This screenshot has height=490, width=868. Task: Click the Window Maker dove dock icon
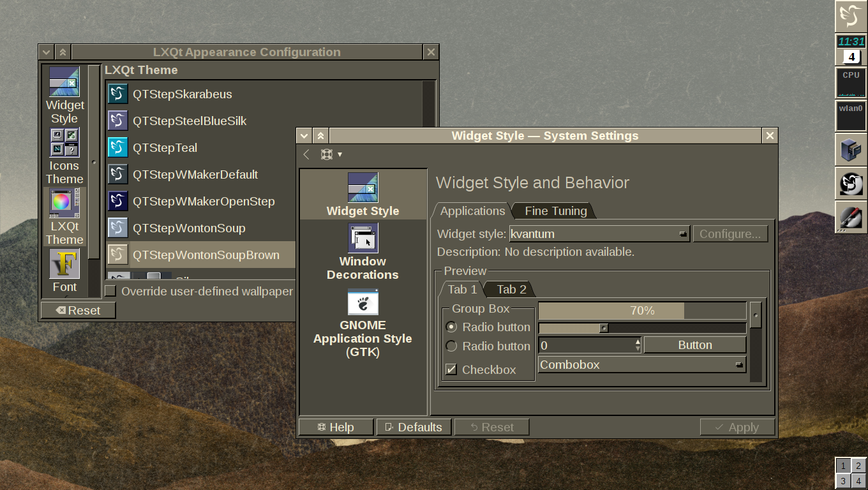pos(851,16)
